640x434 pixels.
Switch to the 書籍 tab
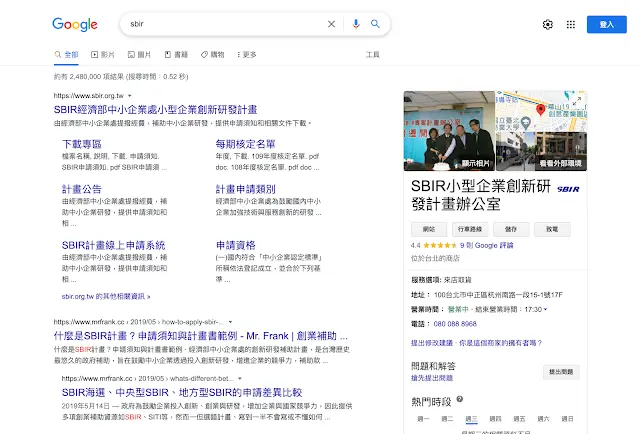pos(176,55)
